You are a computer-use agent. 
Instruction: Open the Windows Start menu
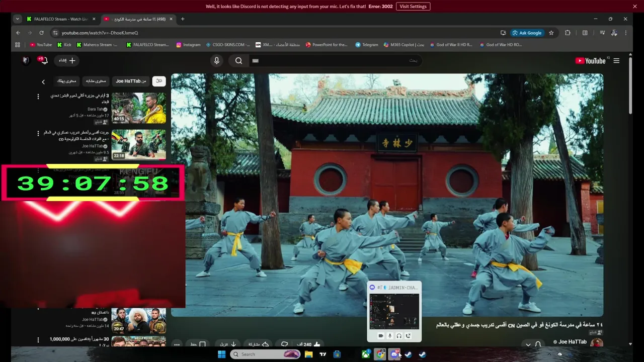pos(221,354)
